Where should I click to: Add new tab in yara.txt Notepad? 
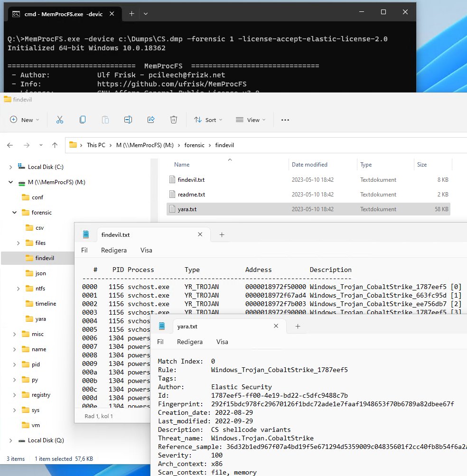[298, 327]
